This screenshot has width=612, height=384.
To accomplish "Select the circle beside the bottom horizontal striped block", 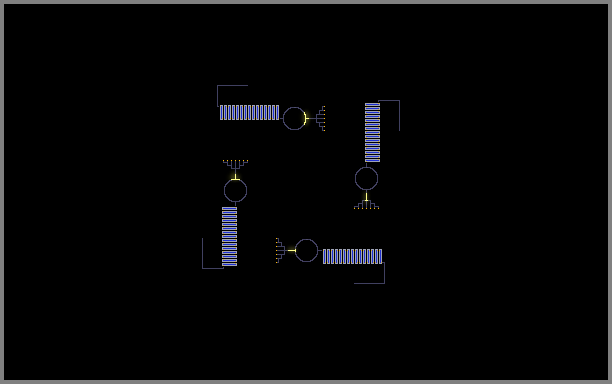I will click(306, 251).
